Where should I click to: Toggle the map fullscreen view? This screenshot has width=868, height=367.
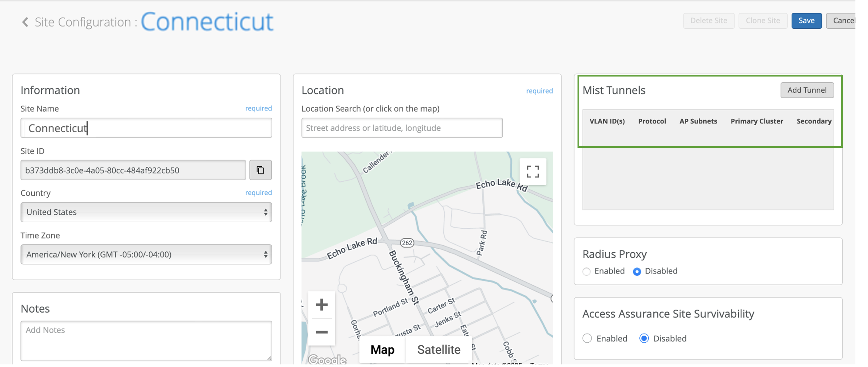coord(533,172)
